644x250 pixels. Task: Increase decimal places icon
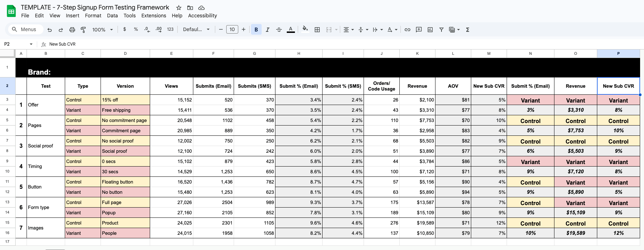[x=159, y=29]
